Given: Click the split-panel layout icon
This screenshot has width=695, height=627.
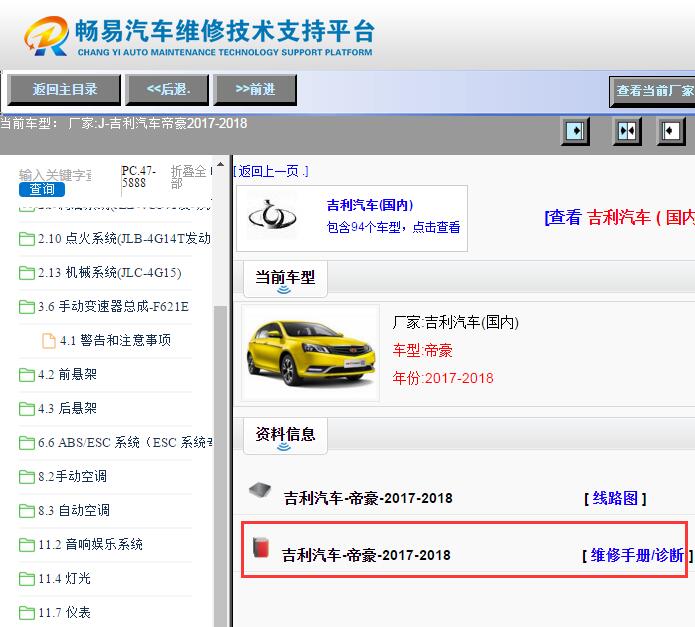Looking at the screenshot, I should tap(626, 131).
